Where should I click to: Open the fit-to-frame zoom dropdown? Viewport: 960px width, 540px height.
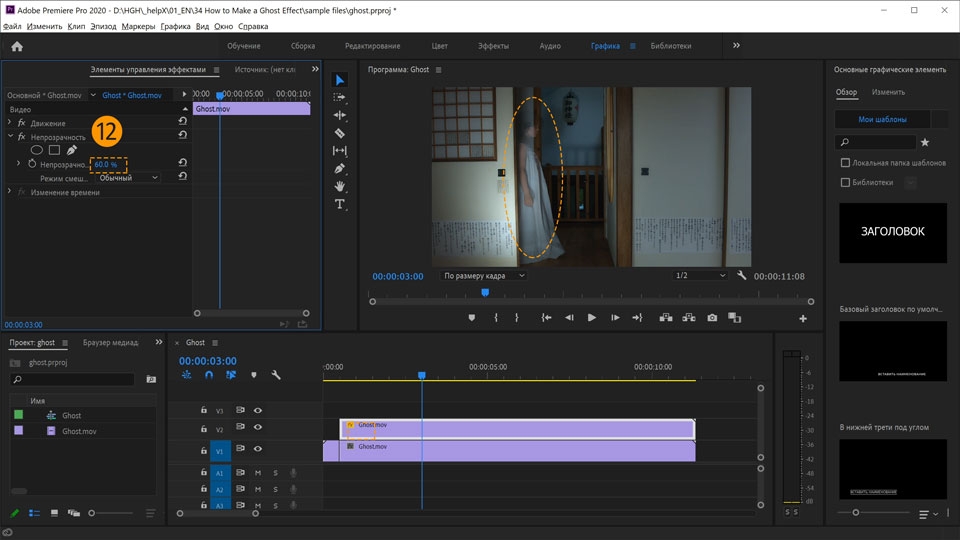(483, 276)
